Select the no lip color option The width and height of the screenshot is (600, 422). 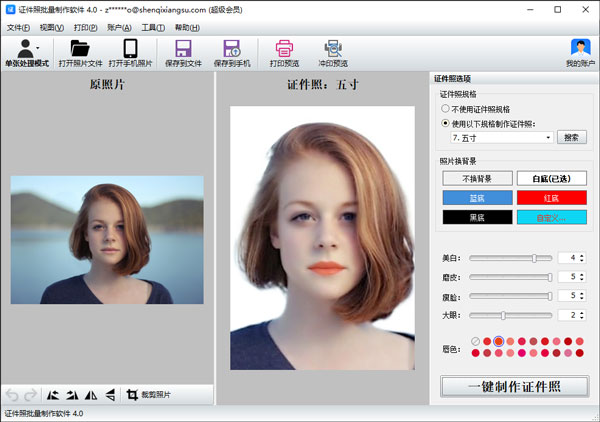pos(476,342)
